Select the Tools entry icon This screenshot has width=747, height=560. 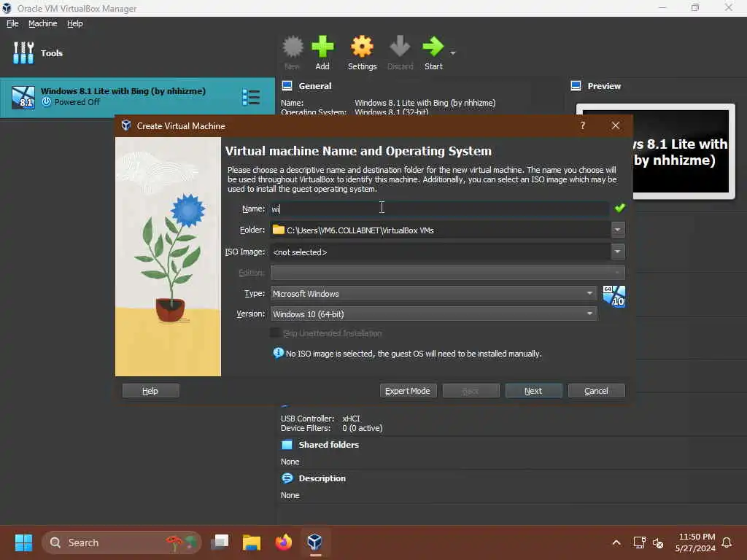click(23, 52)
